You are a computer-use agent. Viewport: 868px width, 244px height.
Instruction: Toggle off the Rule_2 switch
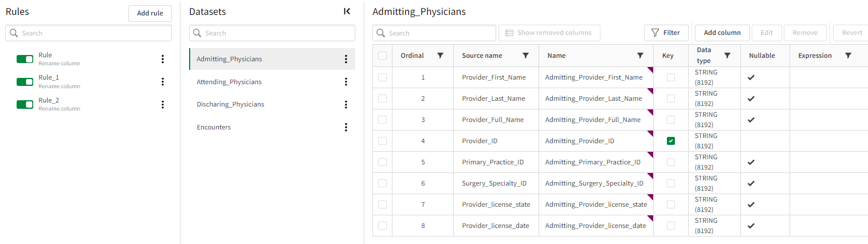pyautogui.click(x=25, y=104)
